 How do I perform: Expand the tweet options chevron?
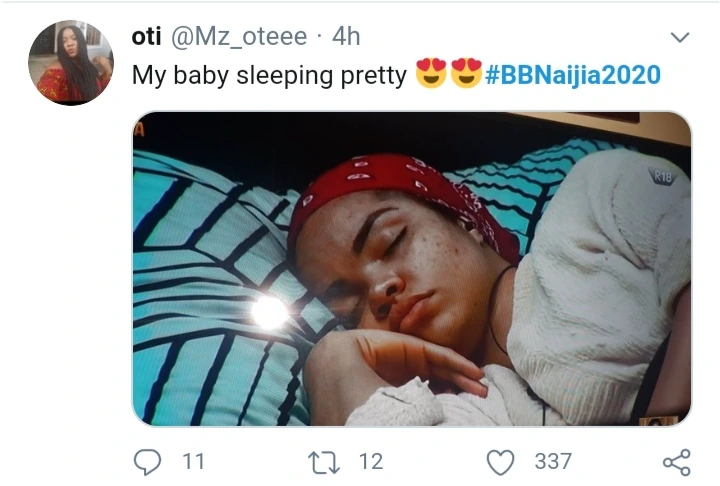tap(679, 38)
